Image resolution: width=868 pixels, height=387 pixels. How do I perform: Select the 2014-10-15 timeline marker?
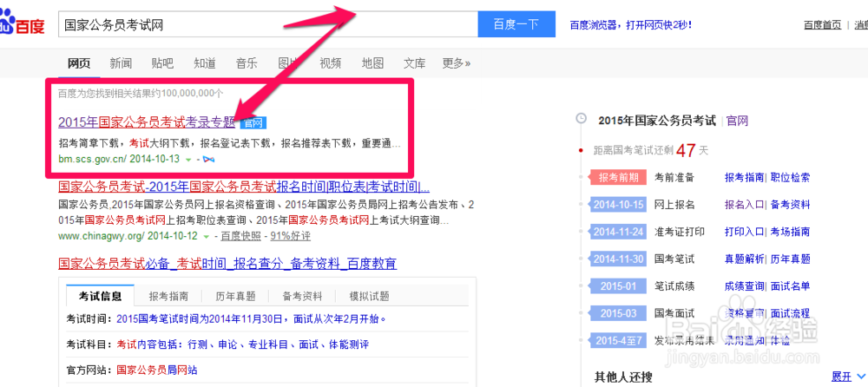(618, 204)
